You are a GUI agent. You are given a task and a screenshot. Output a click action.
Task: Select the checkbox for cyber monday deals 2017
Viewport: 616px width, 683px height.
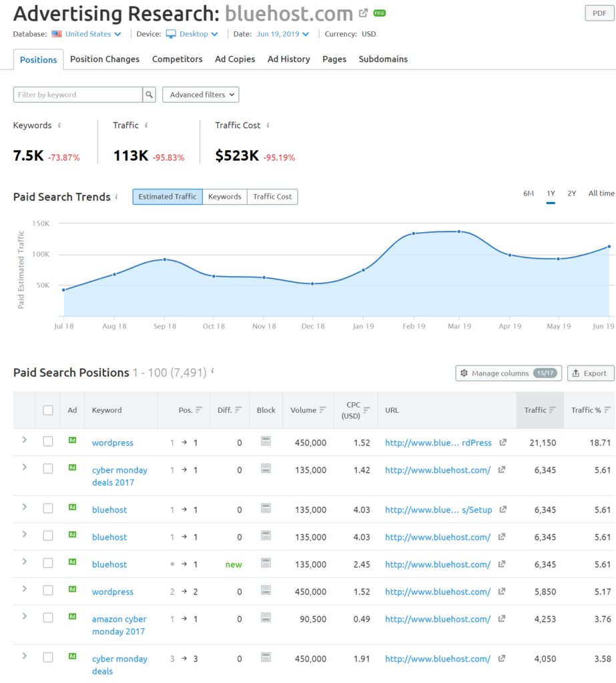point(48,469)
